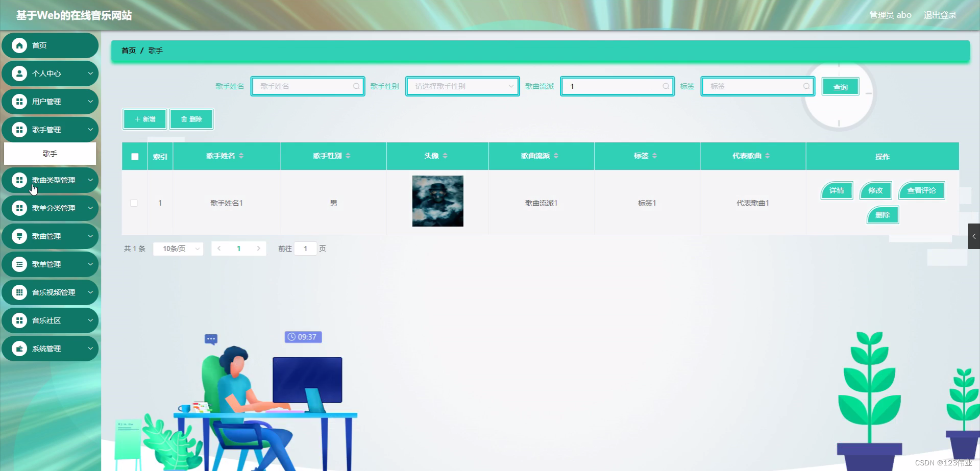
Task: Click the 系统管理 icon
Action: pyautogui.click(x=19, y=348)
